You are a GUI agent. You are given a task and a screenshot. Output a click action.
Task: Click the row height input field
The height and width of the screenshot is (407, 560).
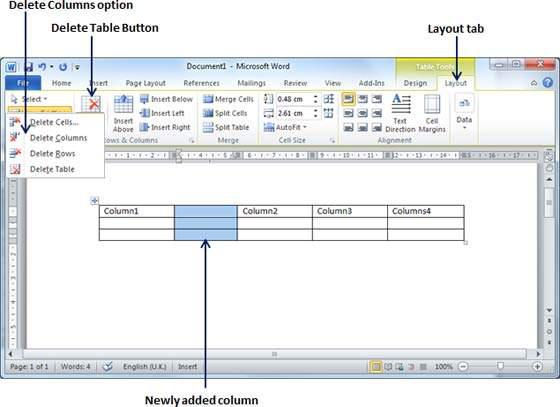tap(295, 99)
